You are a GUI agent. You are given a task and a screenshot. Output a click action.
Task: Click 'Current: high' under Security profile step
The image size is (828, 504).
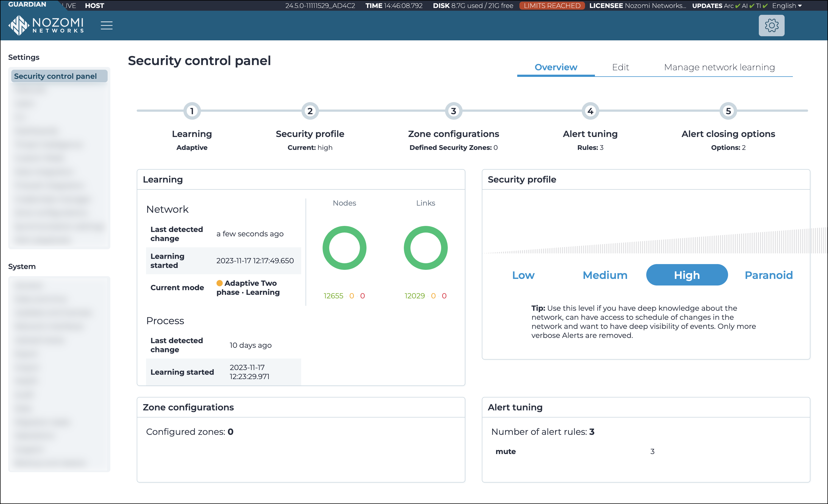310,147
